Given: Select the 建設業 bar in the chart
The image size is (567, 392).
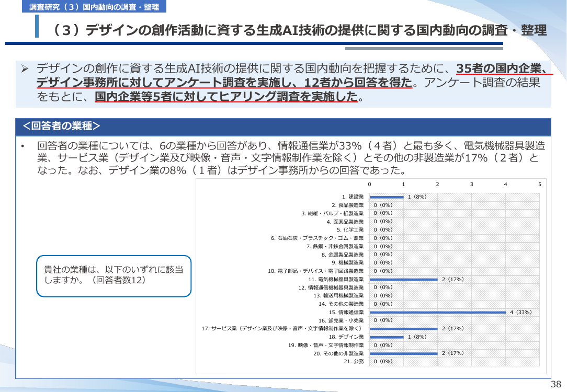Looking at the screenshot, I should click(387, 197).
